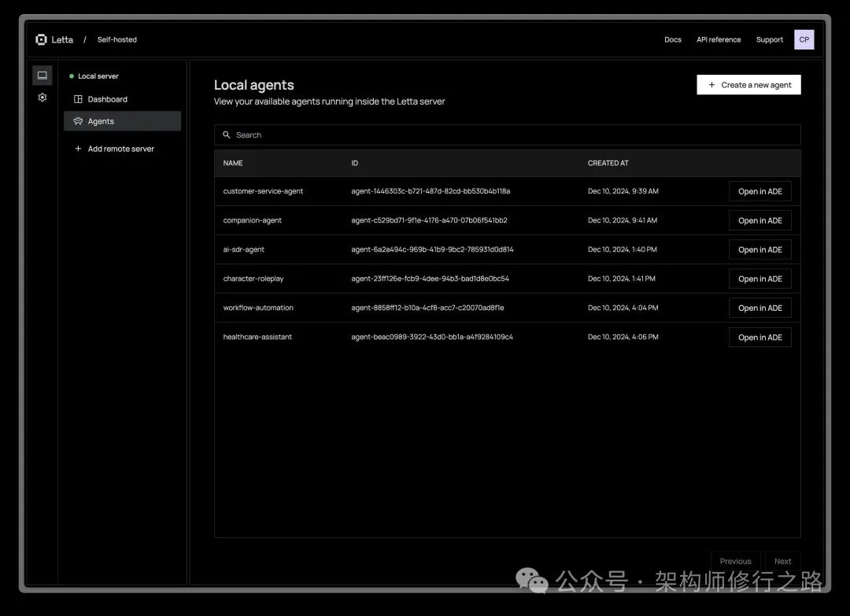Open the Docs link
Image resolution: width=850 pixels, height=616 pixels.
point(673,39)
